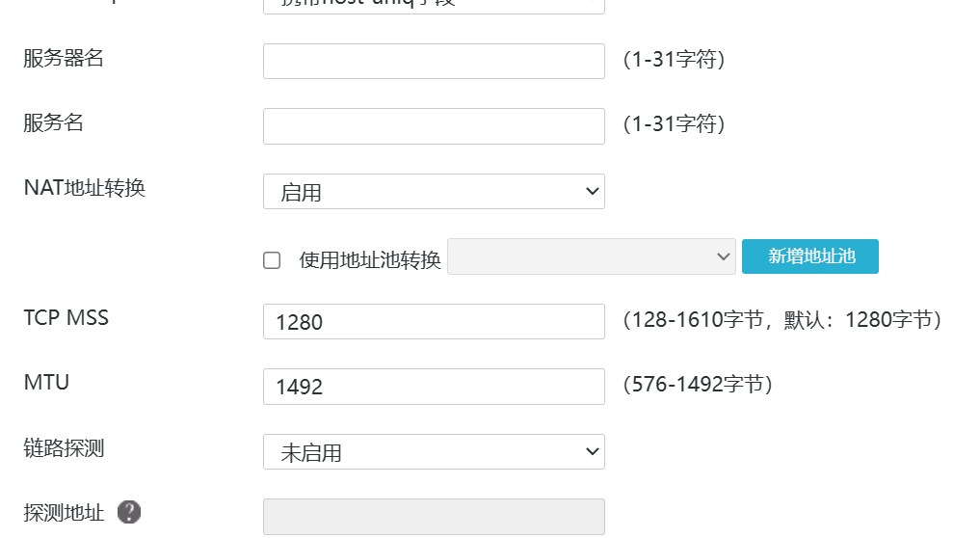Image resolution: width=980 pixels, height=538 pixels.
Task: Click the greyed-out 探测地址 input field
Action: pos(434,516)
